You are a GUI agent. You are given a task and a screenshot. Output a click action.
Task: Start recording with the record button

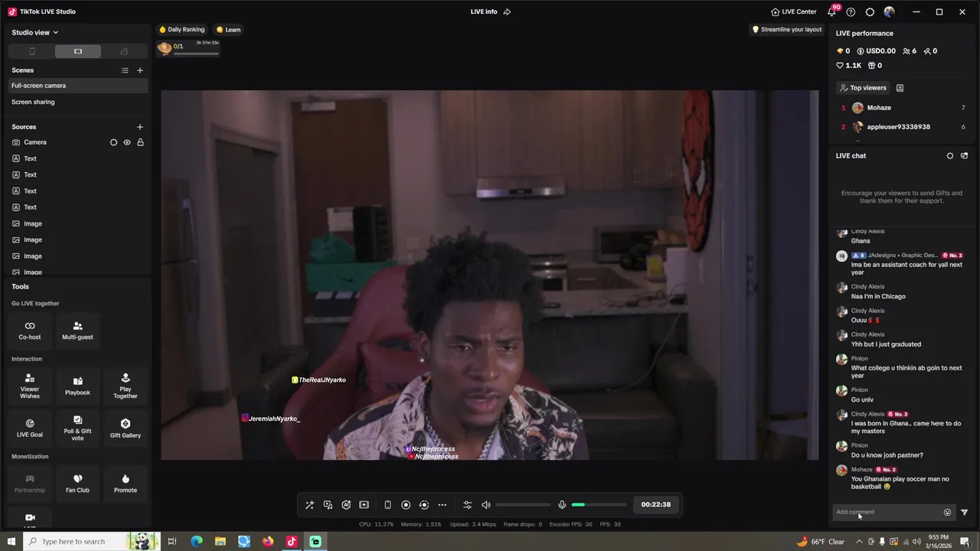pos(406,505)
